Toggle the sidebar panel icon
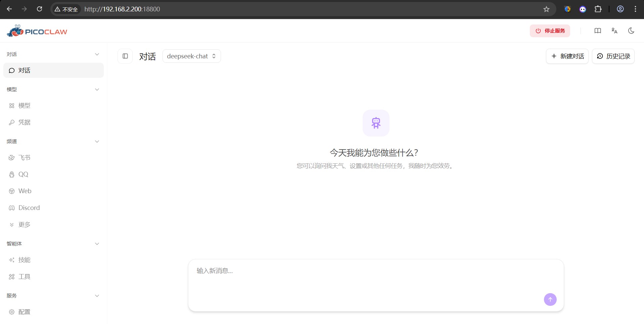The image size is (644, 324). click(x=125, y=56)
